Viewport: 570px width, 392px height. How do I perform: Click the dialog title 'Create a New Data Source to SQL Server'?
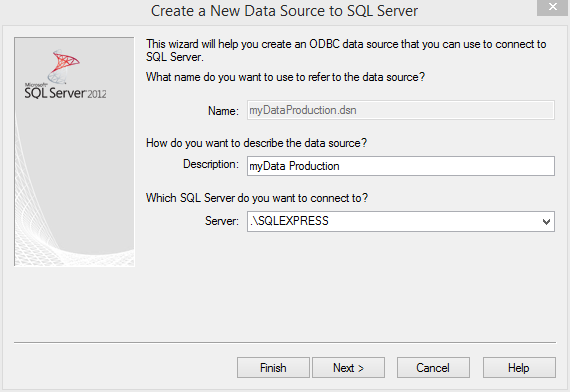pos(284,11)
